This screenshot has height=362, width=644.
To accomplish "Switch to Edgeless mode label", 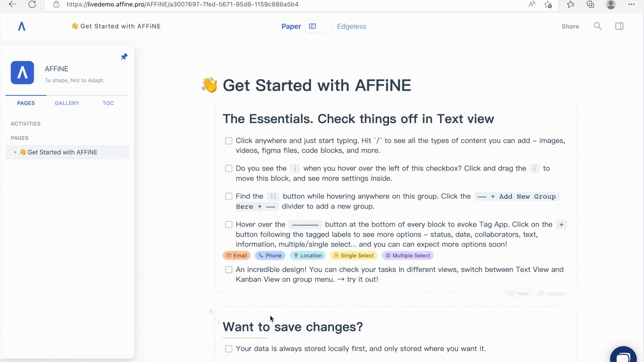I will click(x=352, y=26).
